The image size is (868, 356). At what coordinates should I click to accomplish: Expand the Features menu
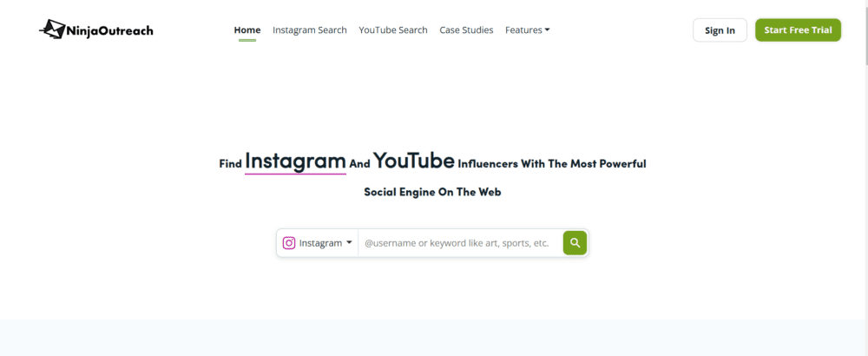[x=527, y=30]
